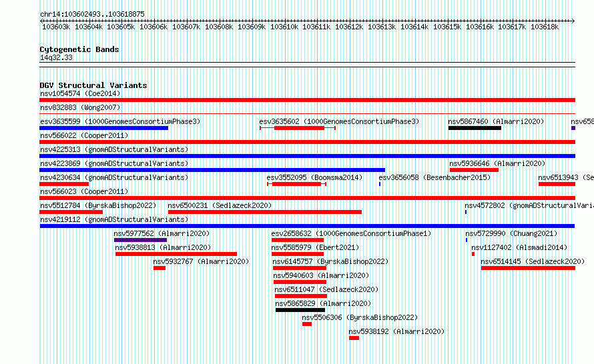Open nsv5512784 (ByrskaBishop2022) label
Viewport: 594px width, 364px height.
[x=98, y=205]
